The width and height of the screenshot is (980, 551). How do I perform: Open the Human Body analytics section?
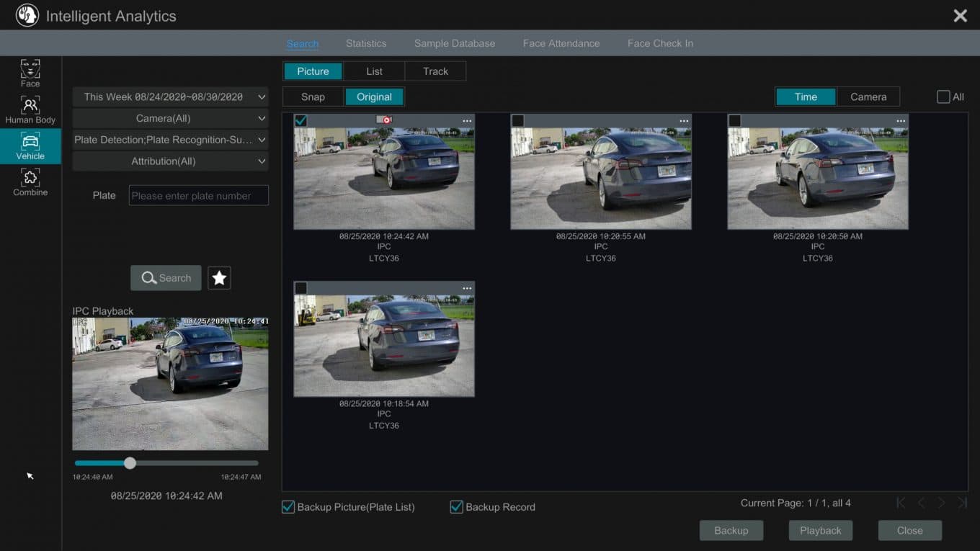click(30, 110)
